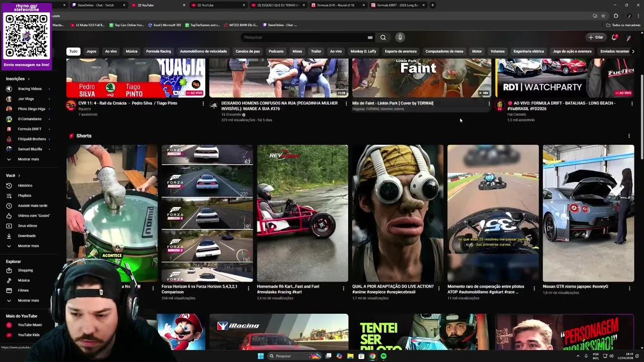Open options for Mix de Faint video

(x=489, y=104)
